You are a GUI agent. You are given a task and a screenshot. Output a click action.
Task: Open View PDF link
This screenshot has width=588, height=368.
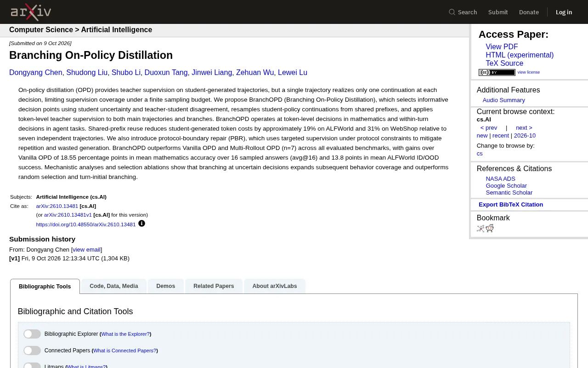coord(502,47)
